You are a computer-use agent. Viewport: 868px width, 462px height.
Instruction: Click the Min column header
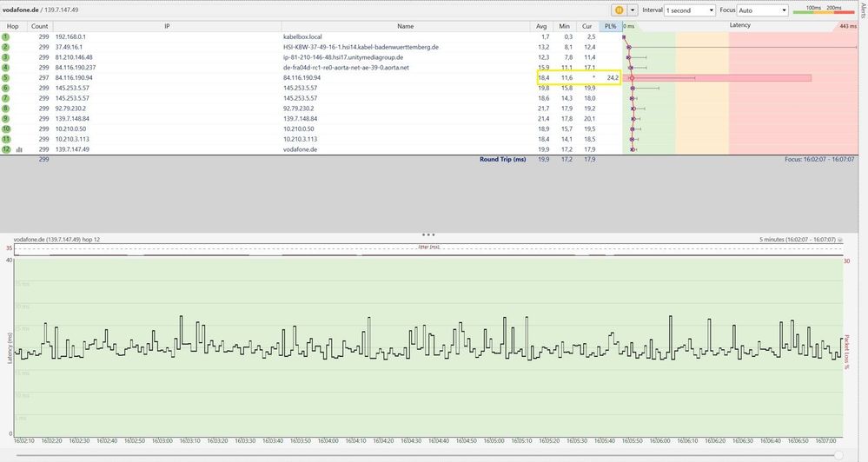[564, 26]
